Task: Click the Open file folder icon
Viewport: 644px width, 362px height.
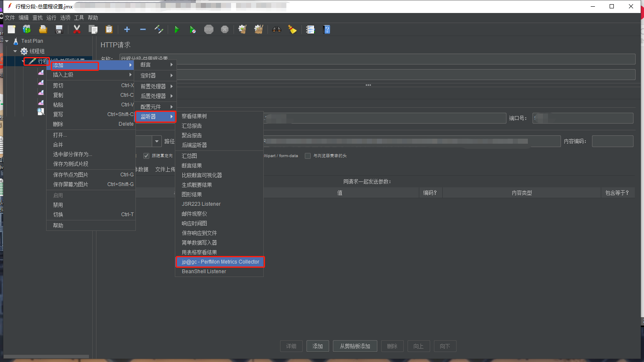Action: click(43, 29)
